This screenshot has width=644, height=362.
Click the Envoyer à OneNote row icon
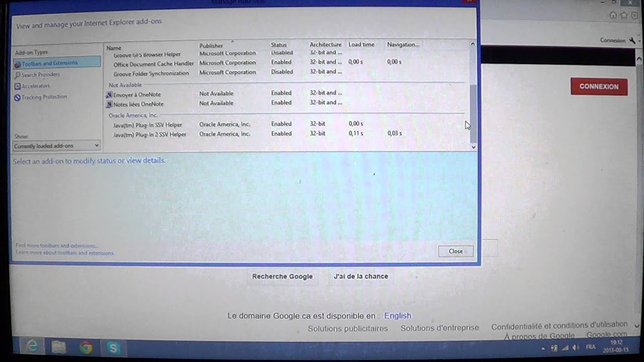[109, 95]
